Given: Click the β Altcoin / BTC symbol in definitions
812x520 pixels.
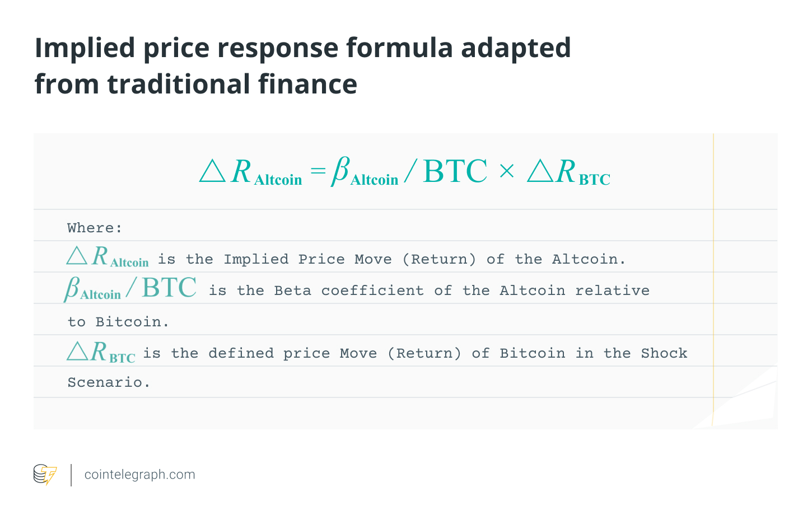Looking at the screenshot, I should pos(130,289).
